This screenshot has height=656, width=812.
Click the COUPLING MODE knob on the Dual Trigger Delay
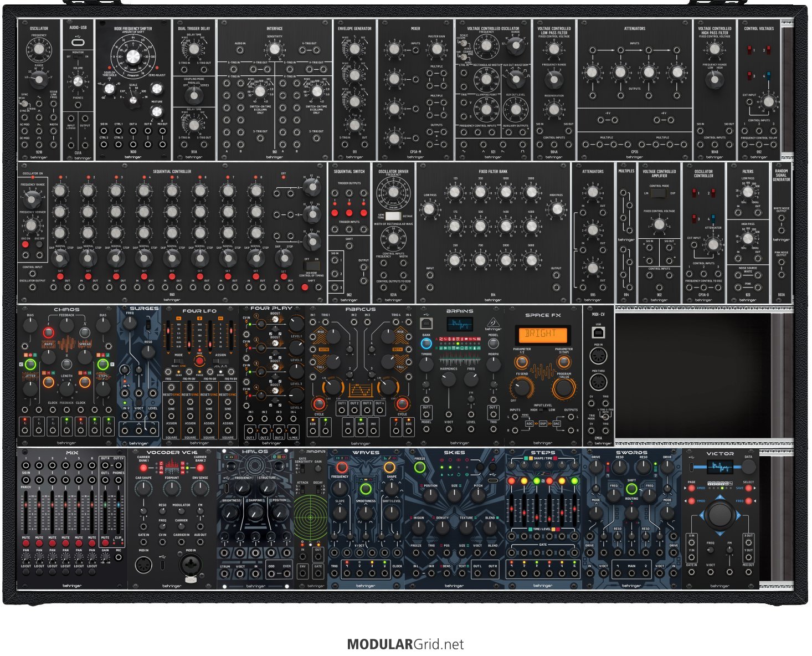(193, 96)
